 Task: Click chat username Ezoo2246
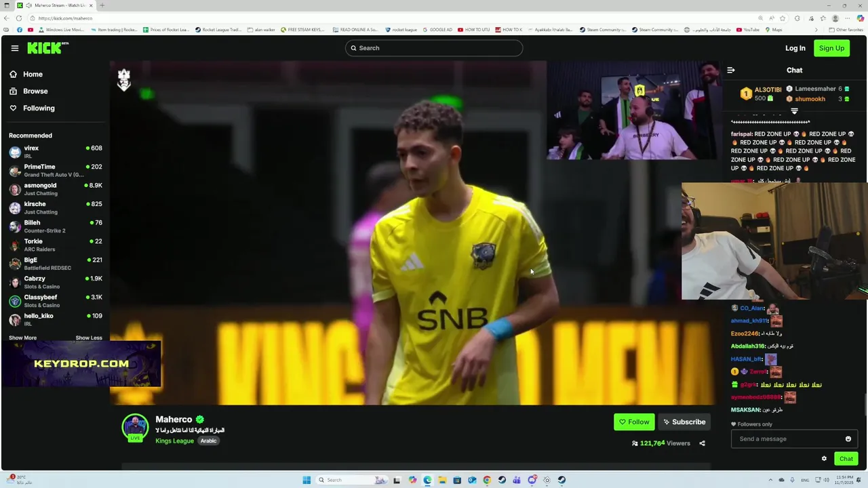click(745, 333)
